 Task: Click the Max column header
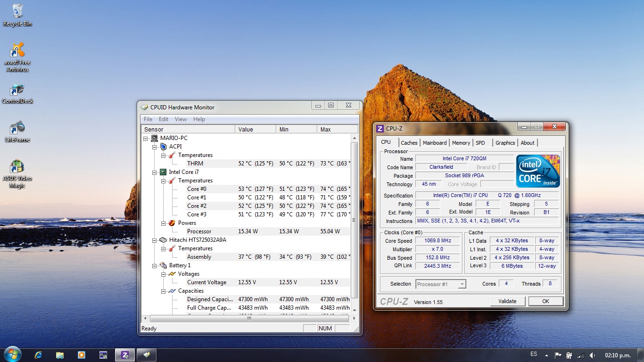point(338,129)
